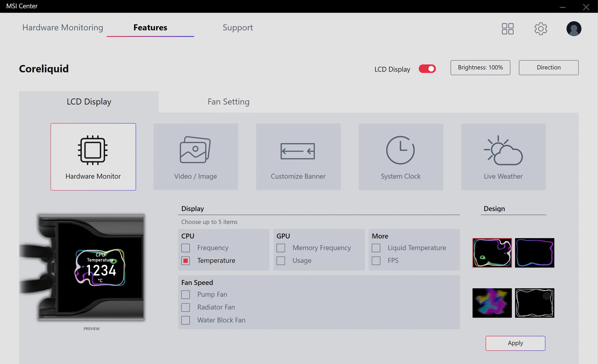Image resolution: width=598 pixels, height=364 pixels.
Task: Switch to the Fan Setting tab
Action: coord(229,102)
